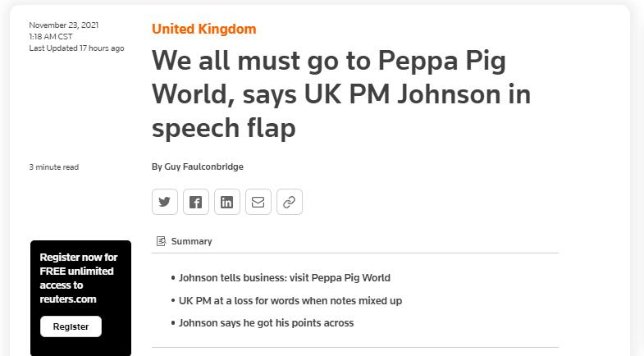Copy the article link with chain icon

[290, 202]
